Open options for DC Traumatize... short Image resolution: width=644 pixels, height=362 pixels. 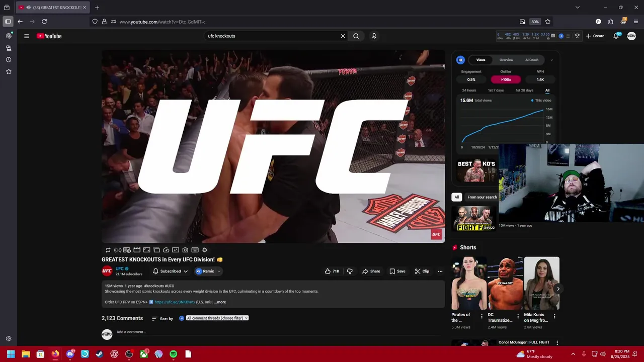click(518, 317)
